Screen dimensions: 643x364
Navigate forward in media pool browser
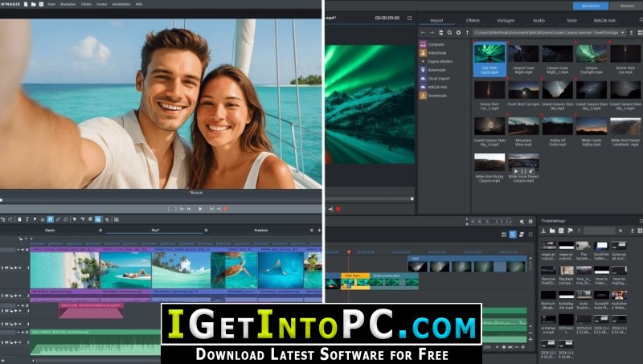point(432,32)
